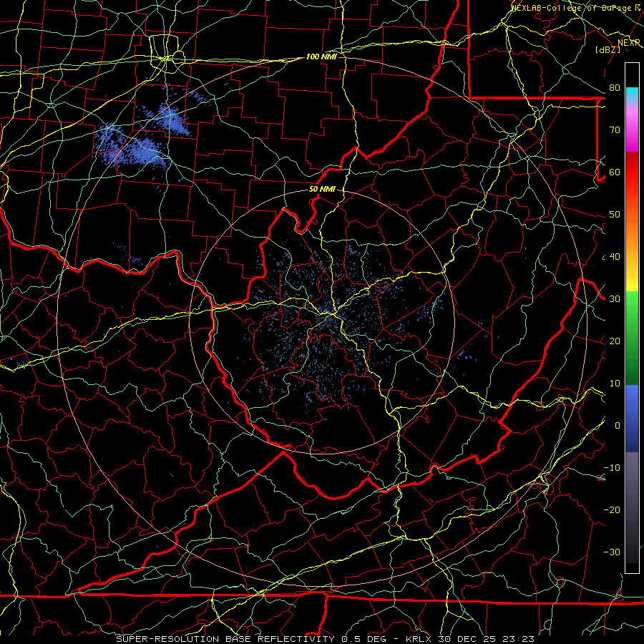The width and height of the screenshot is (644, 644).
Task: Click the NEXR label at top right
Action: (x=629, y=43)
